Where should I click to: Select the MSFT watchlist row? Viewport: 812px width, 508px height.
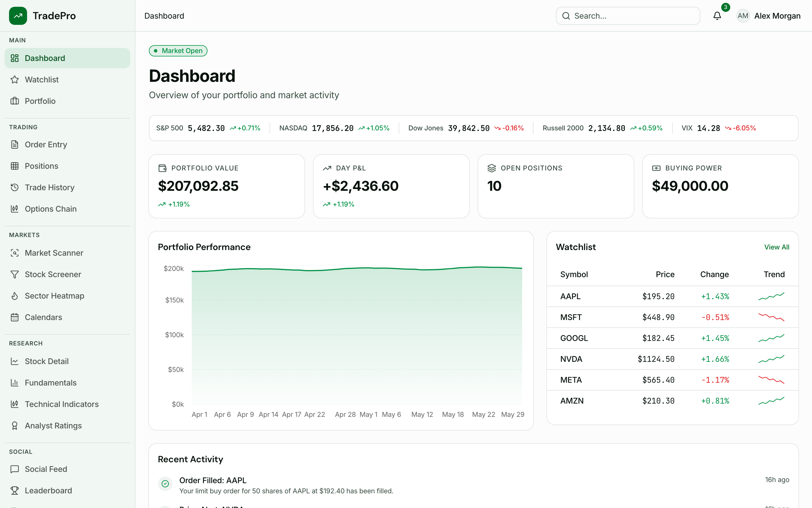672,317
